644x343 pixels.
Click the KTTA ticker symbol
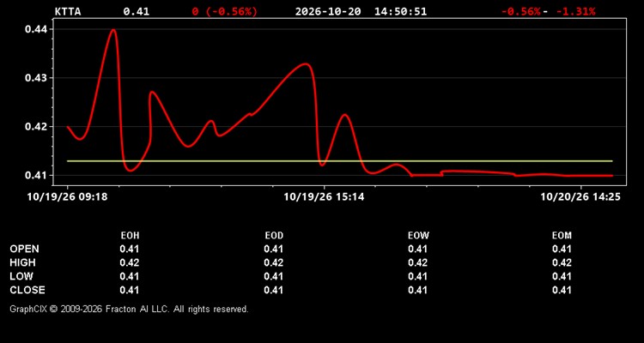pyautogui.click(x=68, y=11)
